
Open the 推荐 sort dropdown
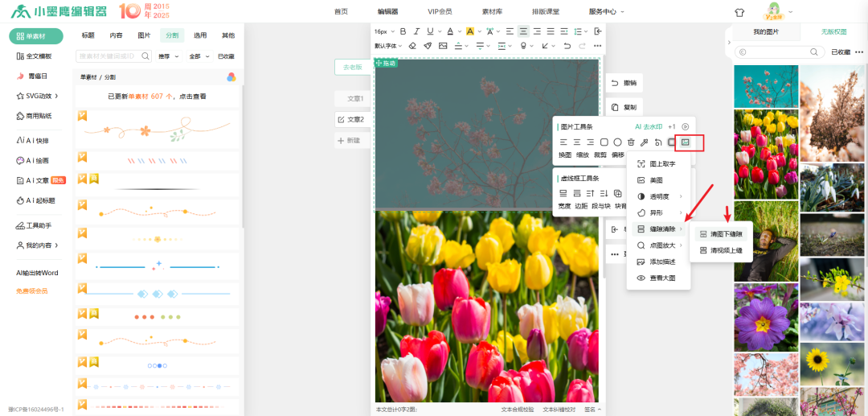point(169,56)
